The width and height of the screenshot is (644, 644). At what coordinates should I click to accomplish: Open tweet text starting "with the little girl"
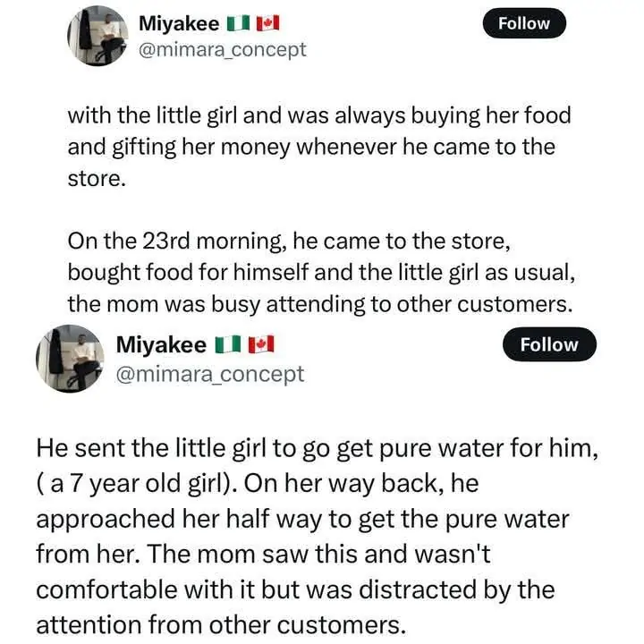point(318,116)
